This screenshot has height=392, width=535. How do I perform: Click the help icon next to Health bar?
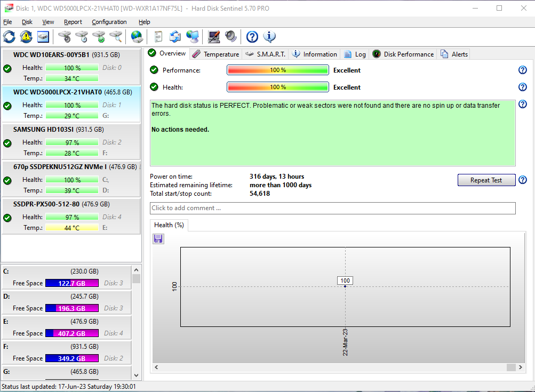(x=522, y=87)
